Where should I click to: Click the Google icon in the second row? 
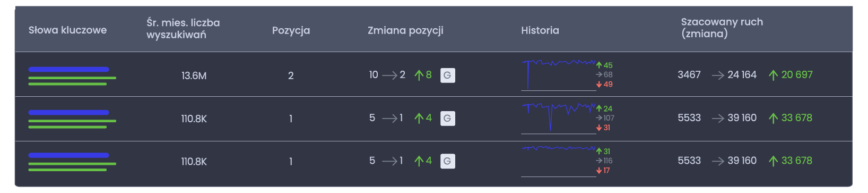click(447, 119)
